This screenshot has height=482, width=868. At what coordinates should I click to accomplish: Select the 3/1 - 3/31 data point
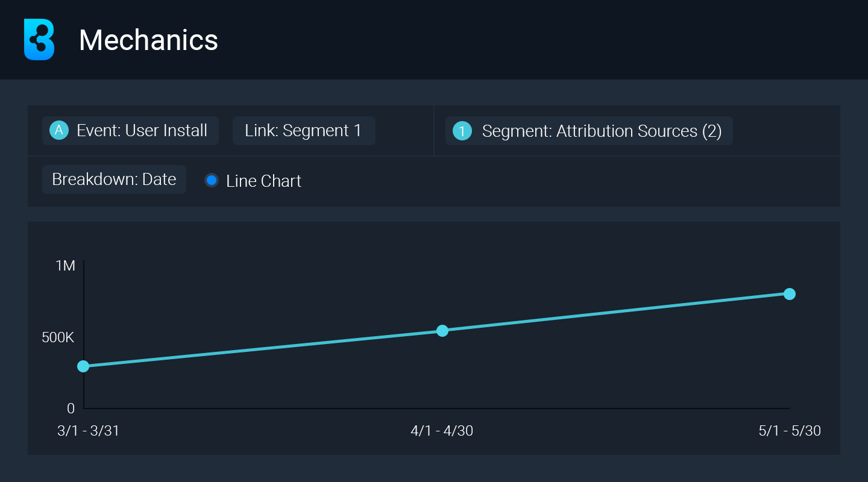coord(83,366)
